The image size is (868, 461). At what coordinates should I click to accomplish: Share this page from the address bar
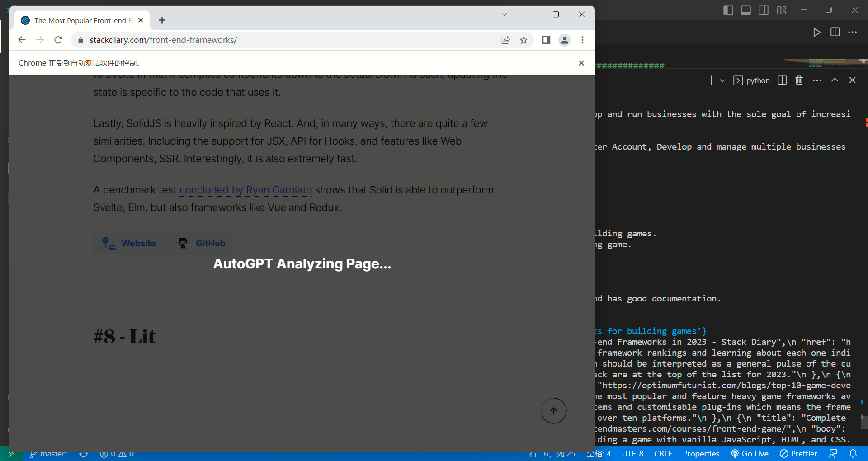(x=505, y=40)
